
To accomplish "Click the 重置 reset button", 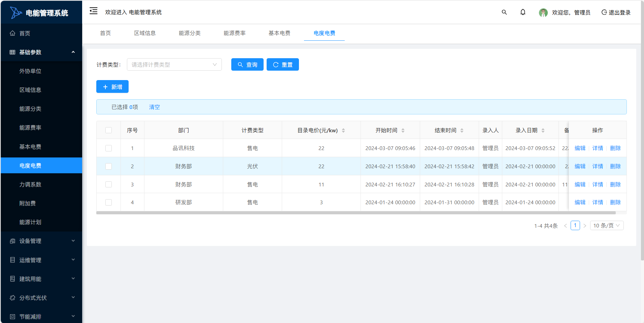I will pos(283,65).
